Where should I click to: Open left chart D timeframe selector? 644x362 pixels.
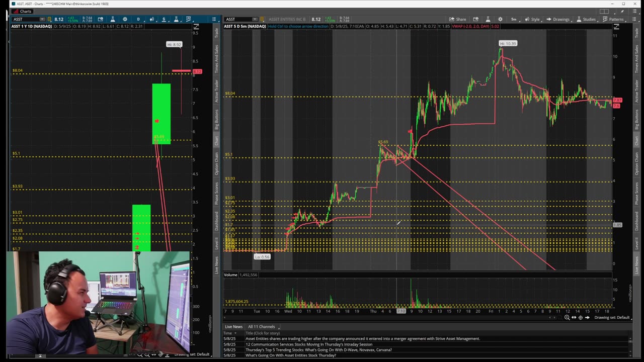[x=138, y=19]
